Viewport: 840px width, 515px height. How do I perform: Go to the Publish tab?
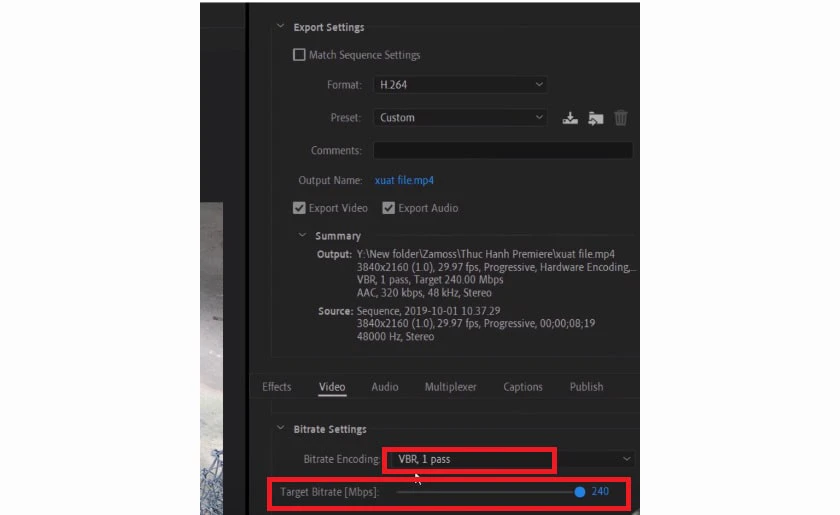point(586,386)
